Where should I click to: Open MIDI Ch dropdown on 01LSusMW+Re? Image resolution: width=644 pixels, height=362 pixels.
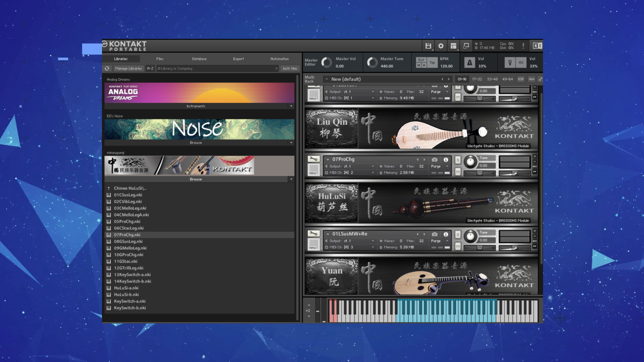pyautogui.click(x=373, y=247)
